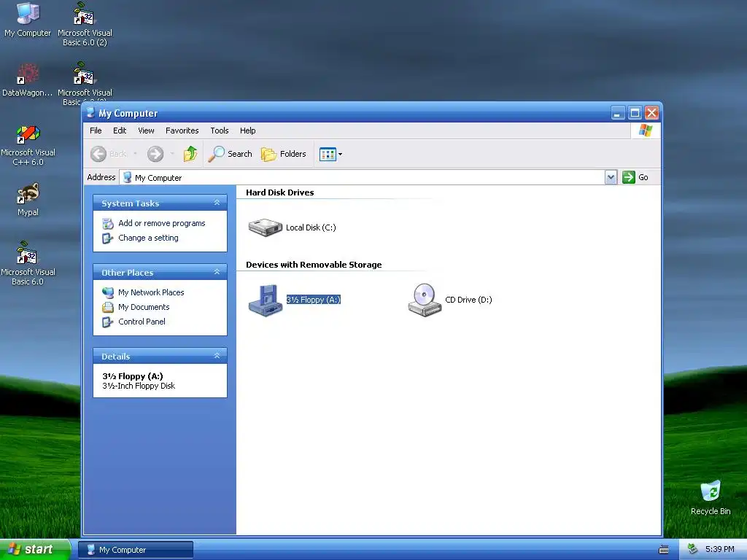This screenshot has width=747, height=560.
Task: Select the 3½ Floppy (A:) drive icon
Action: [266, 300]
